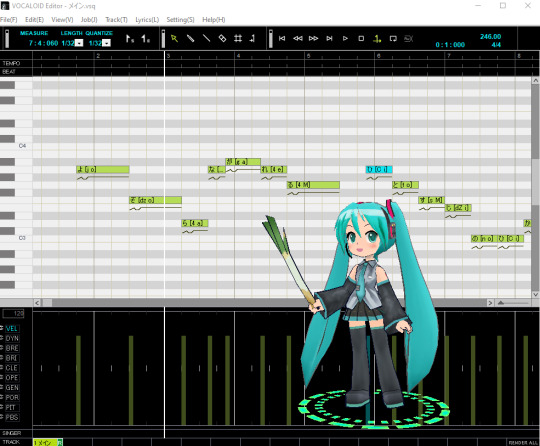Click the piano roll right scroll arrow
The width and height of the screenshot is (540, 446).
click(x=490, y=303)
